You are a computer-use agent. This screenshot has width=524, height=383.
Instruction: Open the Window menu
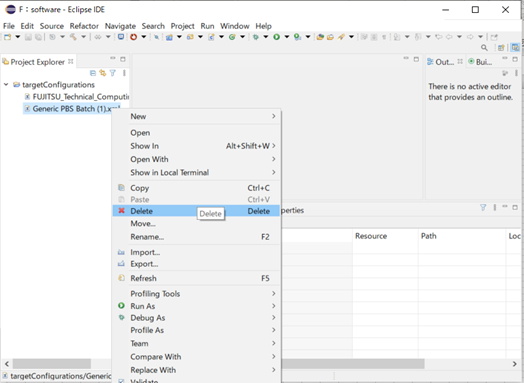click(x=235, y=26)
